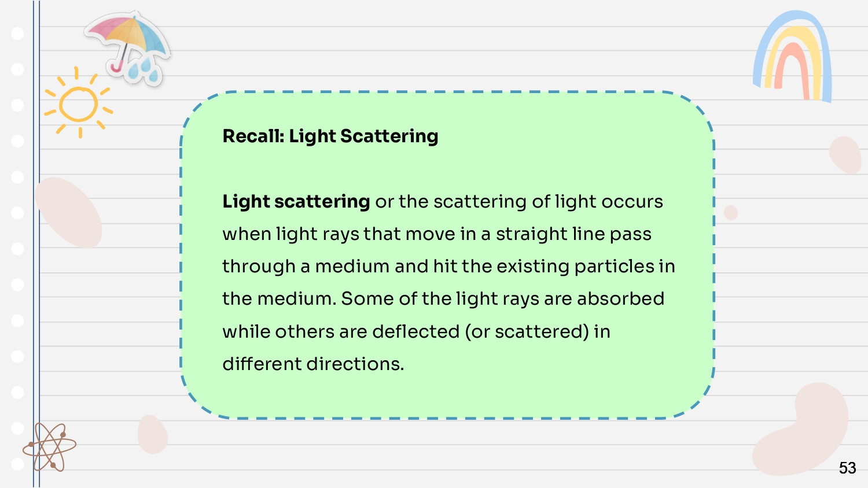Image resolution: width=868 pixels, height=488 pixels.
Task: Click the pink oval blob beside left margin
Action: (x=68, y=212)
